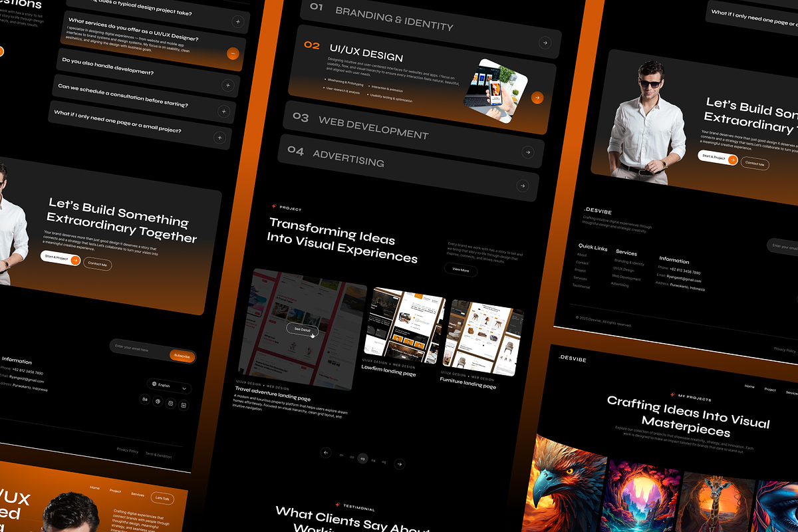
Task: Click the orange arrow on the UI/UX Design card
Action: (537, 98)
